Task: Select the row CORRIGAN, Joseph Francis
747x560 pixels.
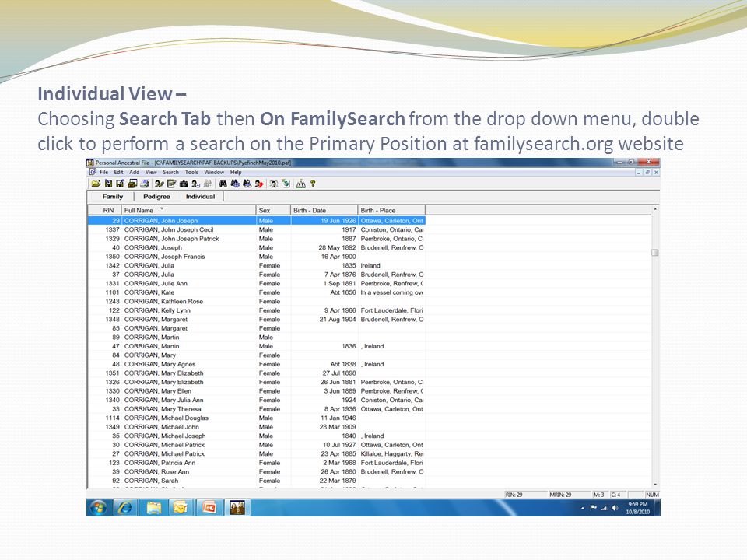Action: (x=256, y=257)
